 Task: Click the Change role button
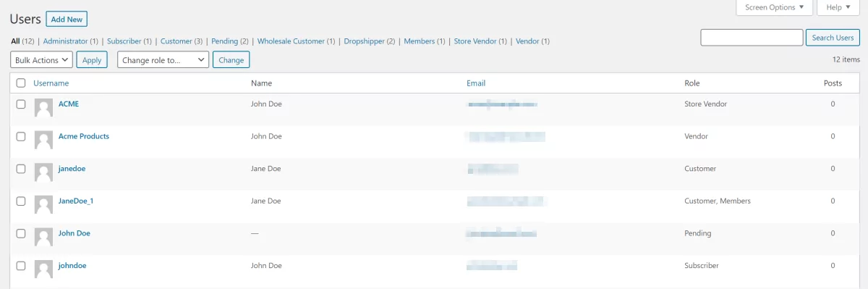coord(231,60)
